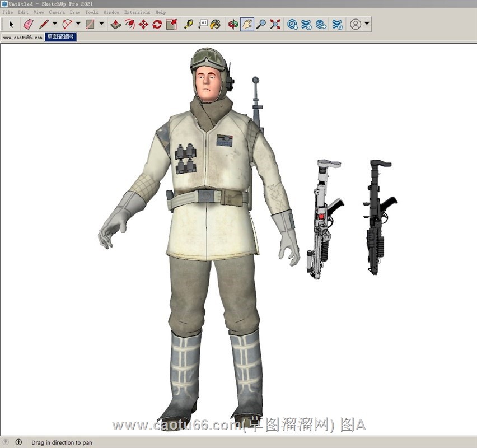Screen dimensions: 477x448
Task: Open the Extensions menu
Action: point(137,12)
